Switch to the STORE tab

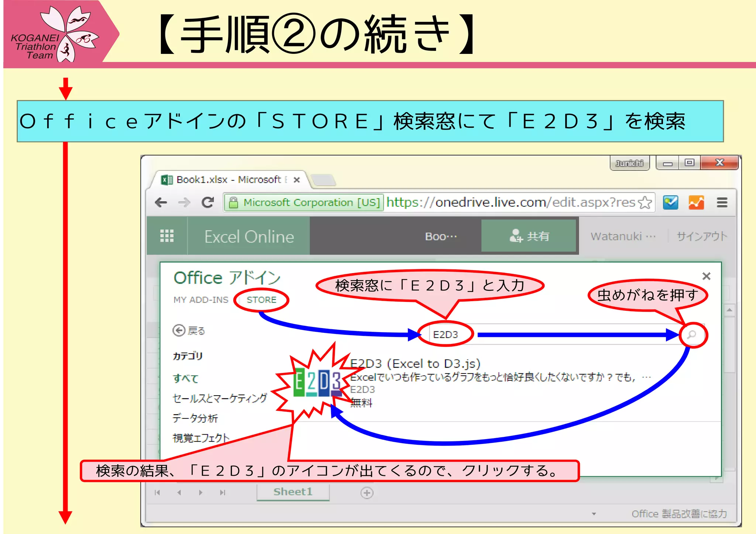coord(261,300)
